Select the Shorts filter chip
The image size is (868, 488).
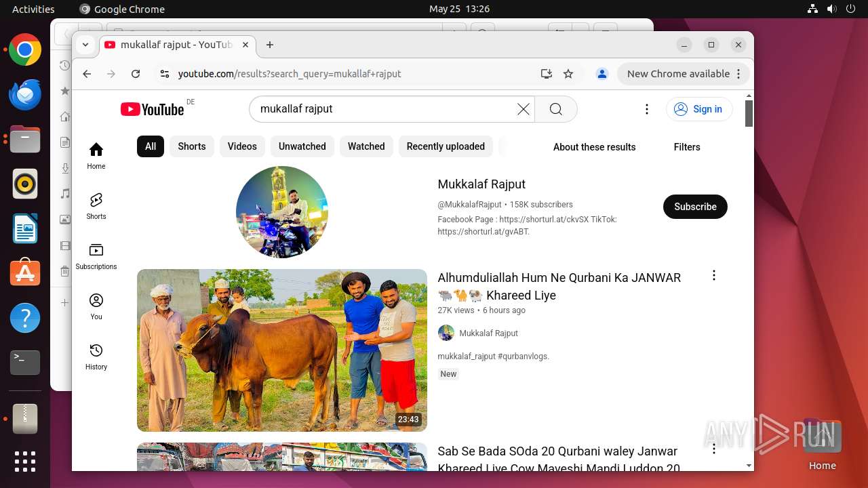coord(192,146)
